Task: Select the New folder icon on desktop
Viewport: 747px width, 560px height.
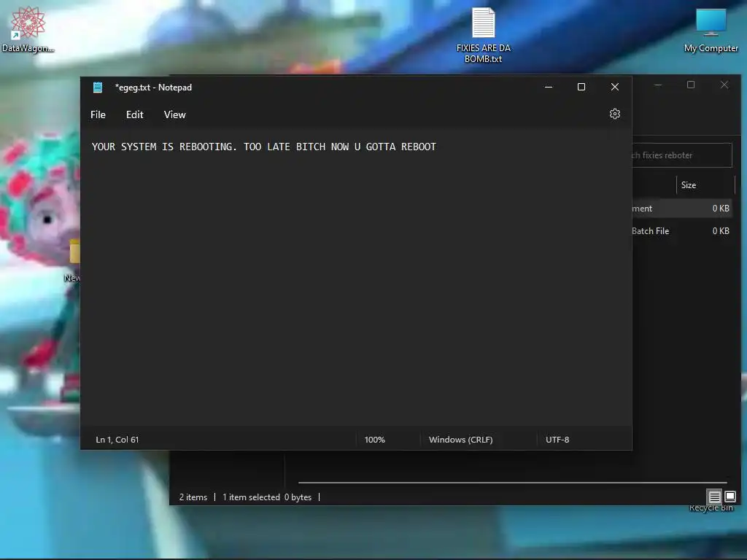Action: point(73,260)
